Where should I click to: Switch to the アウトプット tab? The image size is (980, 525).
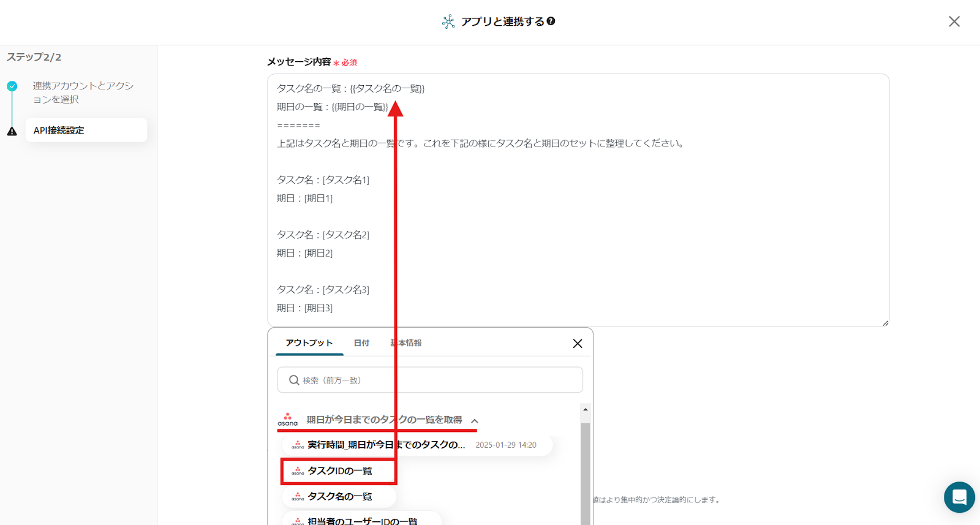coord(309,343)
